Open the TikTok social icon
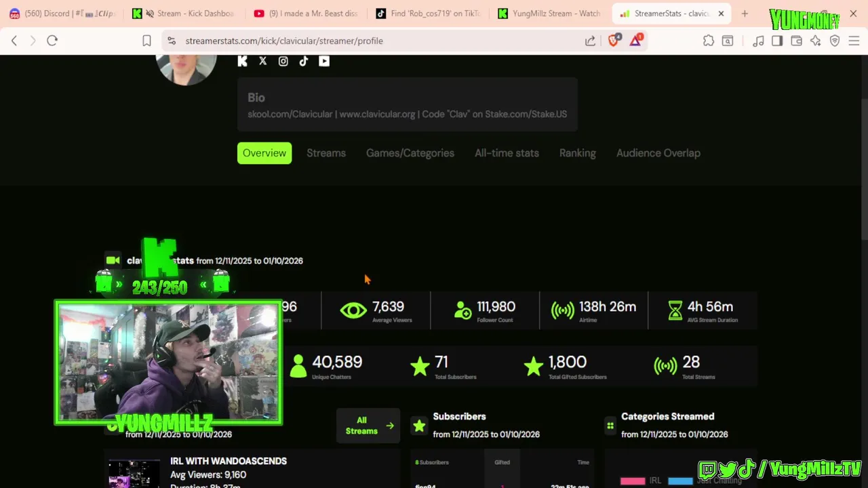The height and width of the screenshot is (488, 868). point(304,61)
